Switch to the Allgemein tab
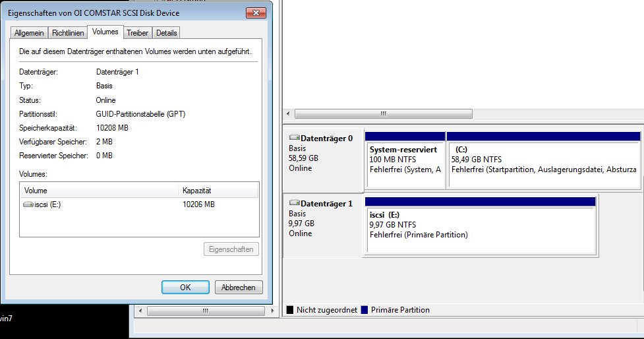644x339 pixels. (29, 33)
